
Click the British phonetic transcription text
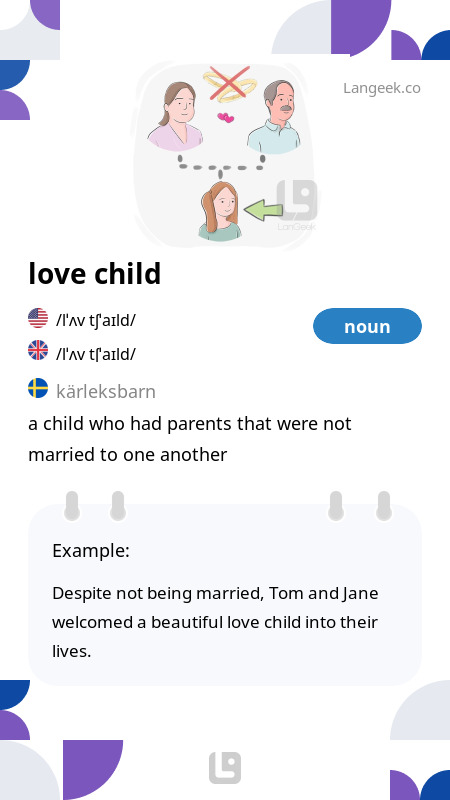[x=96, y=354]
